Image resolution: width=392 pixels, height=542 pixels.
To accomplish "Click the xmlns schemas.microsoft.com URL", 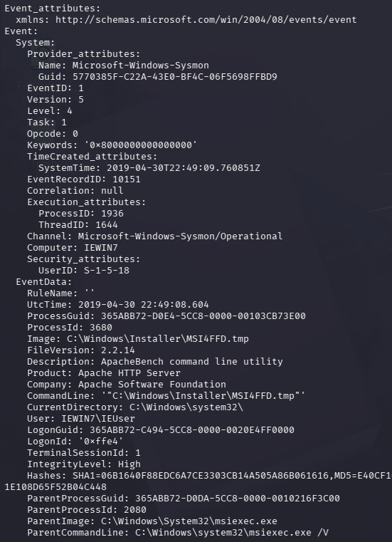I will 206,20.
